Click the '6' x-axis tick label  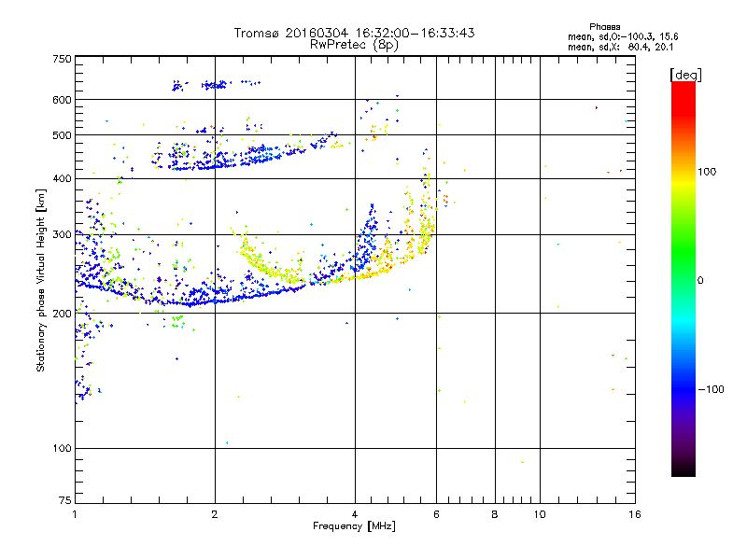(x=436, y=514)
